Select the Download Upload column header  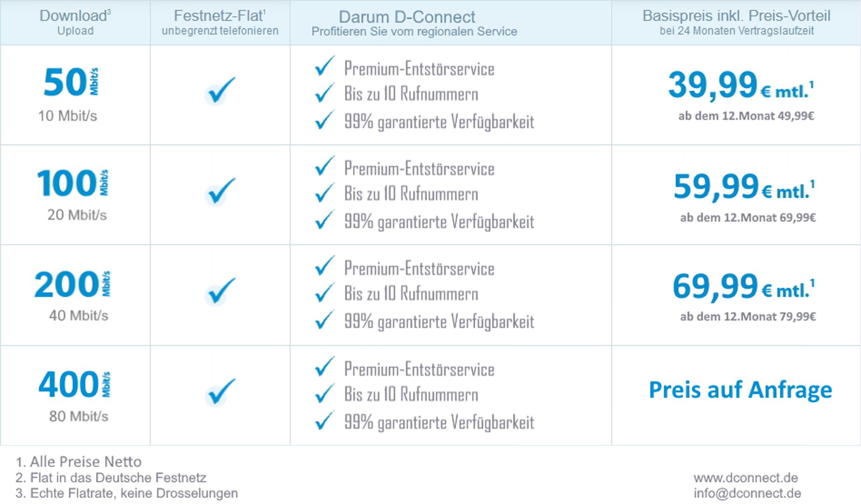coord(75,22)
